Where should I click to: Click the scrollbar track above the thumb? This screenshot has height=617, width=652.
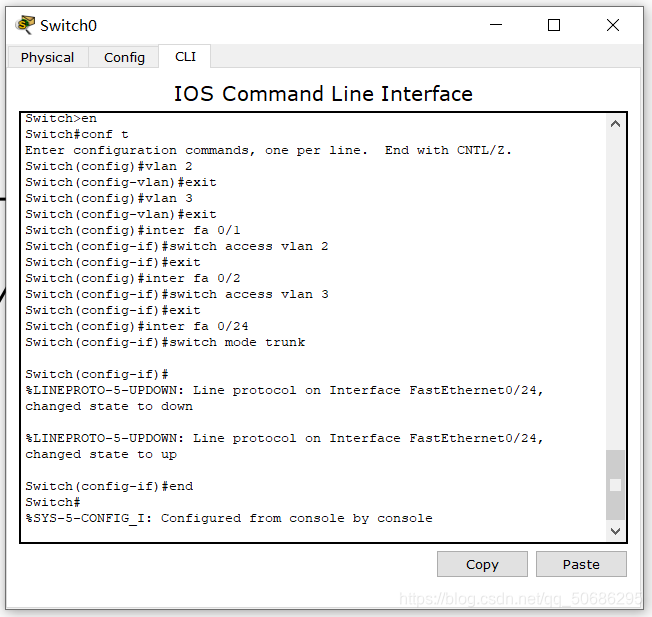coord(615,291)
